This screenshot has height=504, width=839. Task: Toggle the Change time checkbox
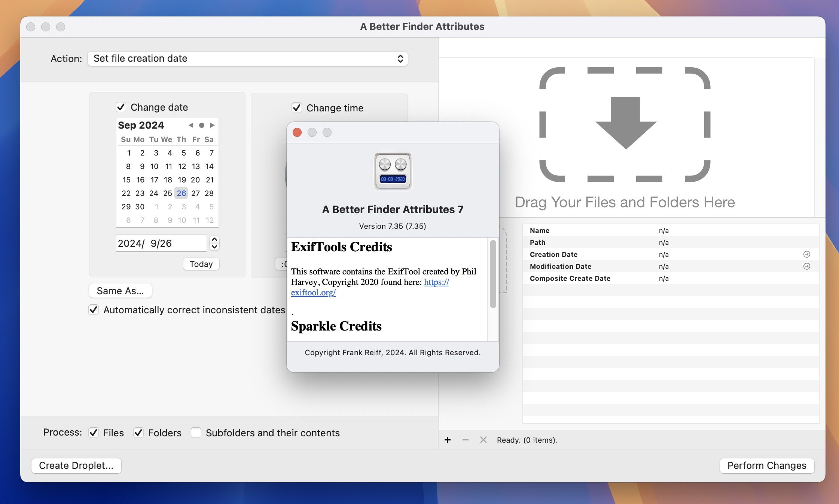click(296, 108)
